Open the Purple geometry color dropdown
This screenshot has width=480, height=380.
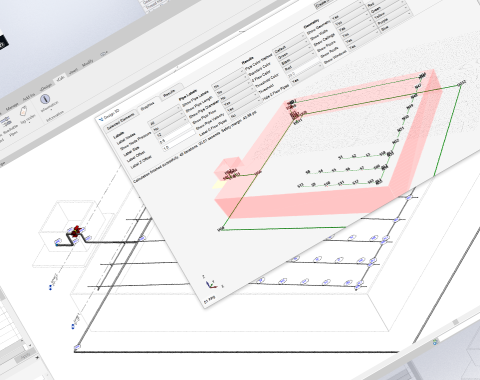pyautogui.click(x=394, y=15)
